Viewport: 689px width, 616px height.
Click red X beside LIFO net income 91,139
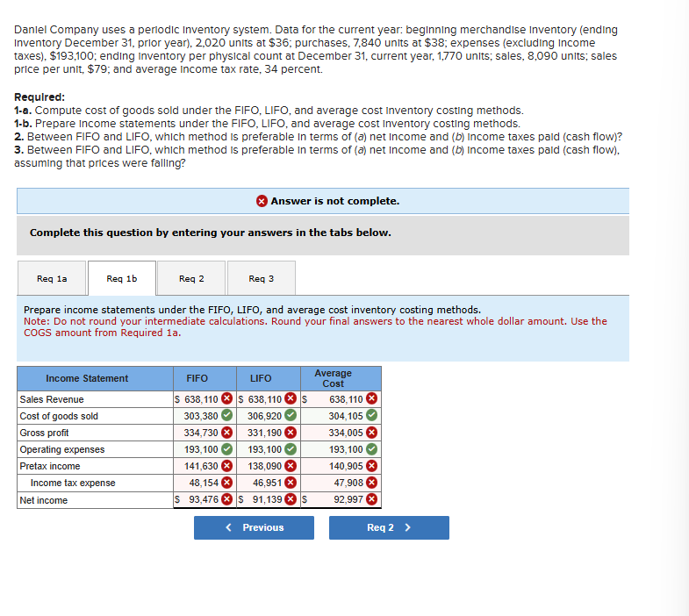[291, 499]
